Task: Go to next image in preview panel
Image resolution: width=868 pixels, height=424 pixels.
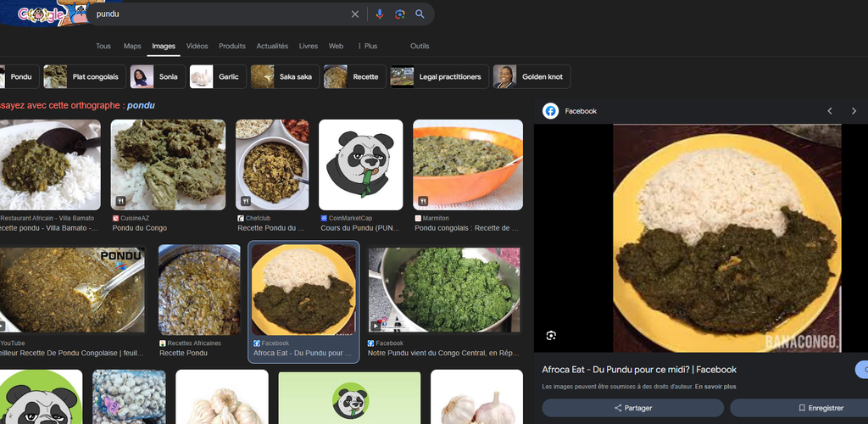Action: point(854,111)
